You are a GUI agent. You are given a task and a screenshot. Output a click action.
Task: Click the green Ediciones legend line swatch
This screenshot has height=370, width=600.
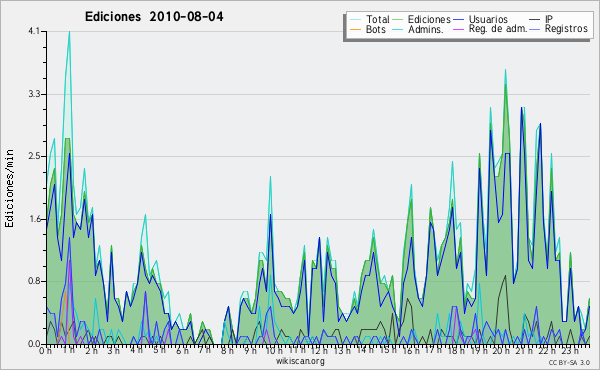(398, 20)
